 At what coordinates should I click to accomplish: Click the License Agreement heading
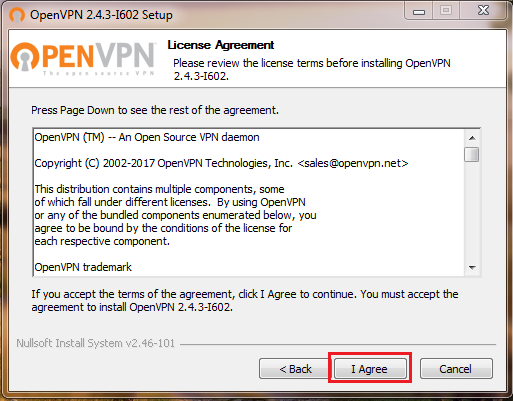click(221, 45)
